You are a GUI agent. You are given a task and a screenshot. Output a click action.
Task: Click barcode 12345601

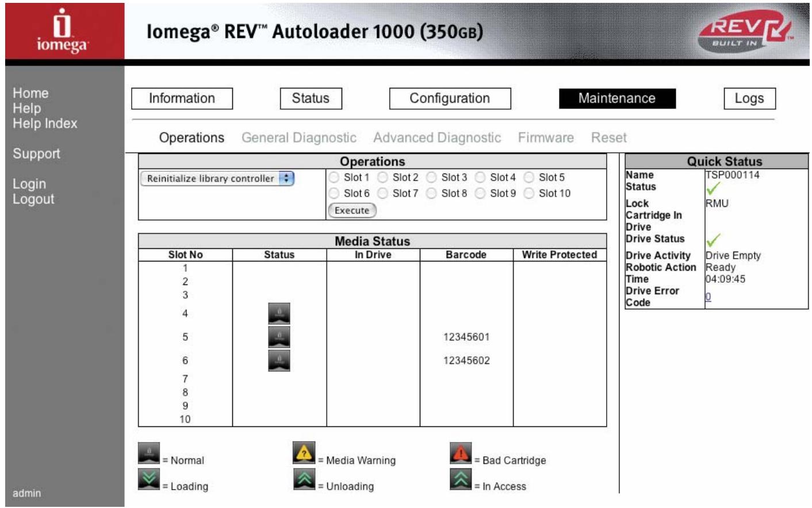[466, 337]
